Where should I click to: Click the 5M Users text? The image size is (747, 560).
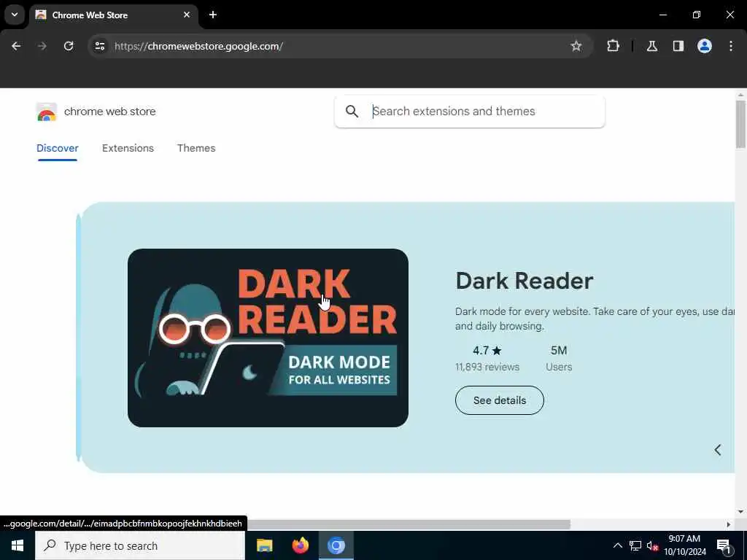[559, 358]
